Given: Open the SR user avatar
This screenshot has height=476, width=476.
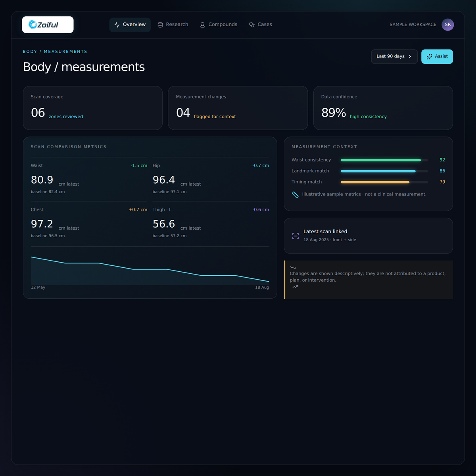Looking at the screenshot, I should click(448, 25).
